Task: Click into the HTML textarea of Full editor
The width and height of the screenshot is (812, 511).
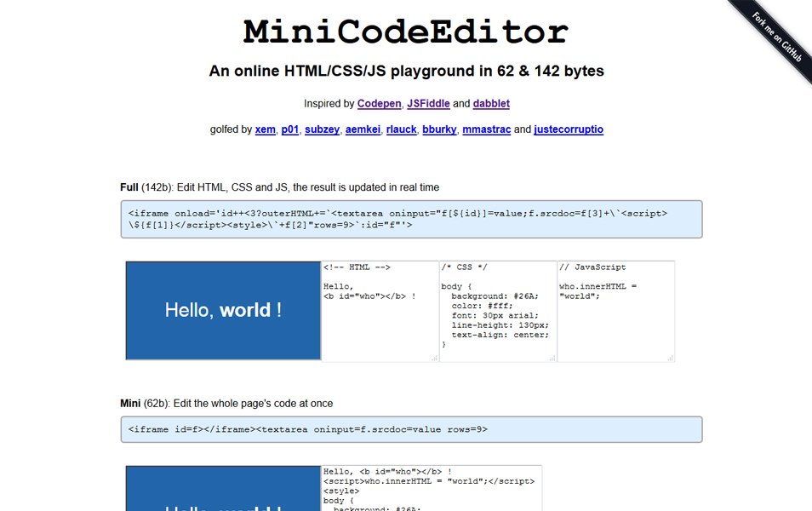Action: coord(380,311)
